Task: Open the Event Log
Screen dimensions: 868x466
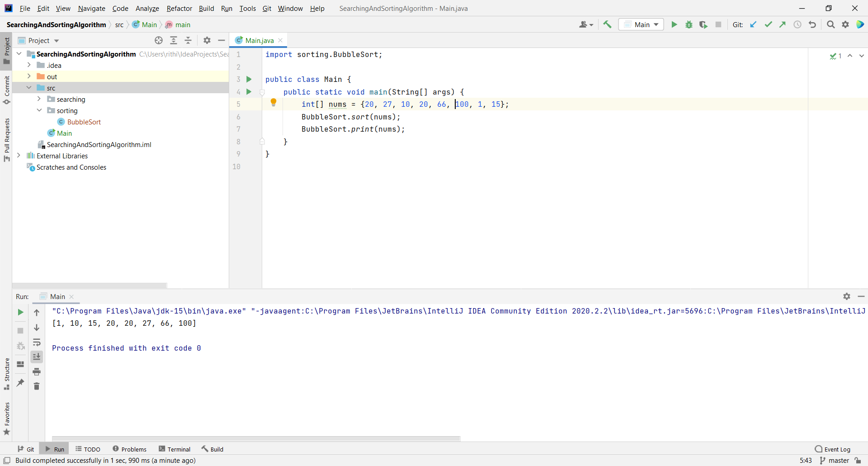Action: pyautogui.click(x=832, y=449)
